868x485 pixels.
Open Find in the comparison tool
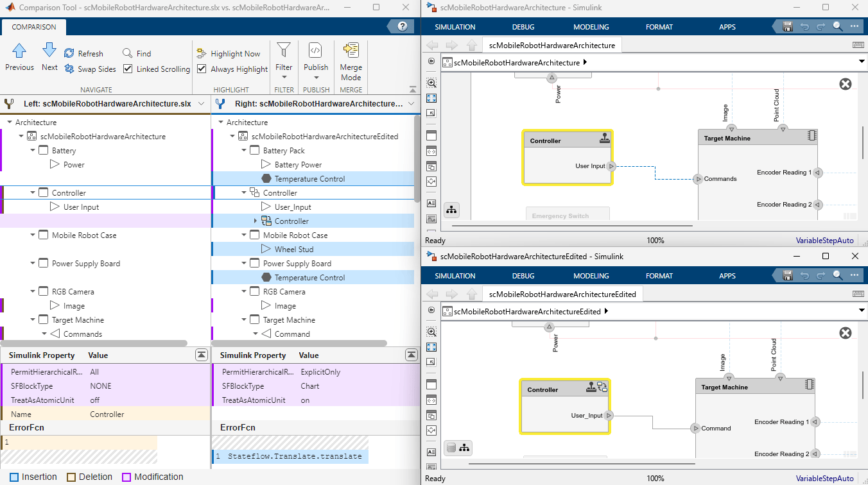(x=137, y=53)
